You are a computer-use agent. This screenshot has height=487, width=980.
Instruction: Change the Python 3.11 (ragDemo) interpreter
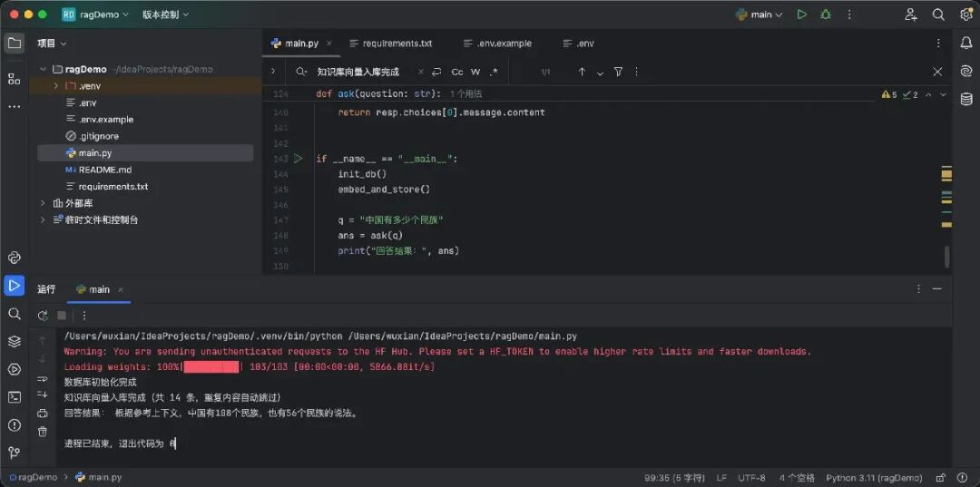(874, 478)
